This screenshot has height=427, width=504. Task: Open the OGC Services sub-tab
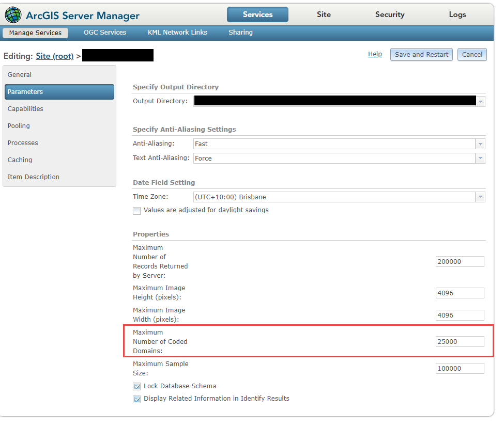pos(105,33)
